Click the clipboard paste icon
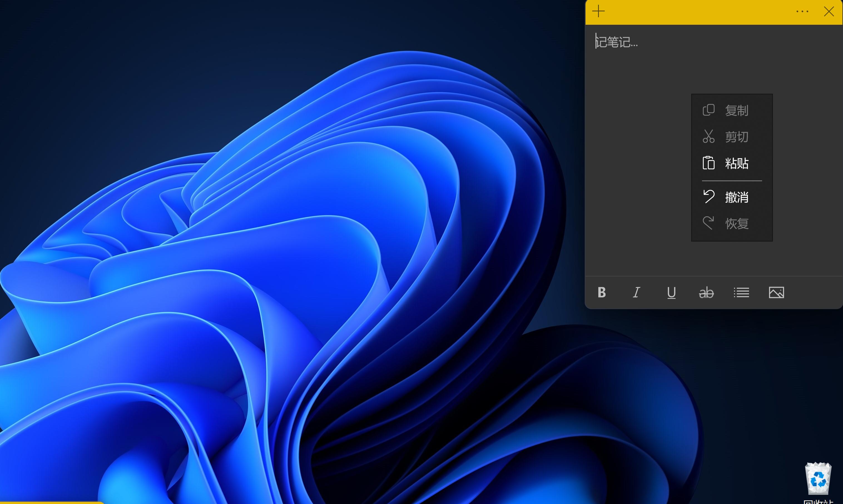The width and height of the screenshot is (843, 504). (708, 163)
